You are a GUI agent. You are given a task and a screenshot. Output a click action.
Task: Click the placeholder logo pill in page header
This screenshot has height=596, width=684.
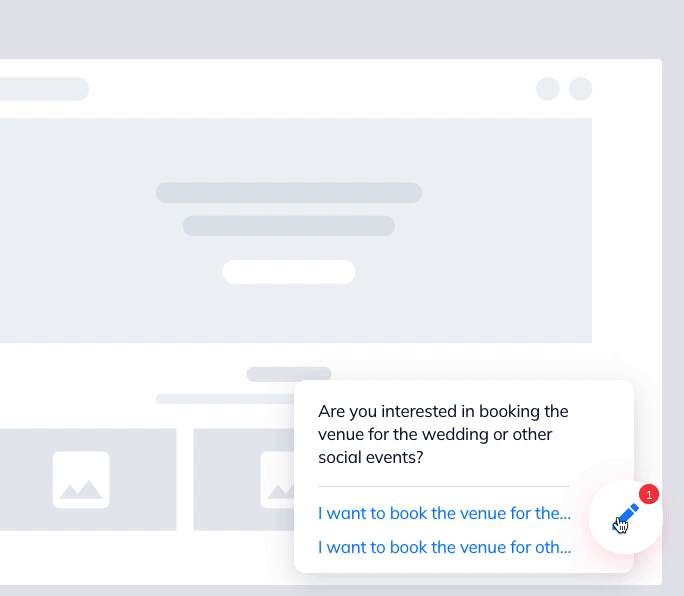click(44, 89)
